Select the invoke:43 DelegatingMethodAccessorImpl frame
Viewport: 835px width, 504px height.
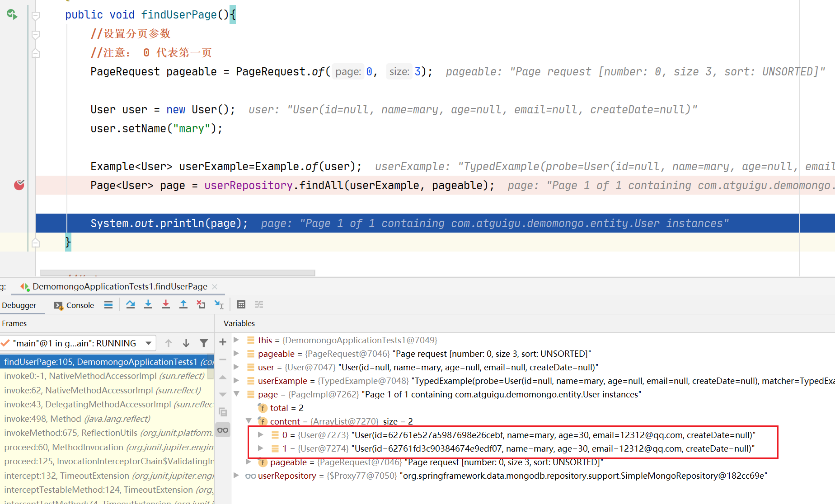coord(107,404)
